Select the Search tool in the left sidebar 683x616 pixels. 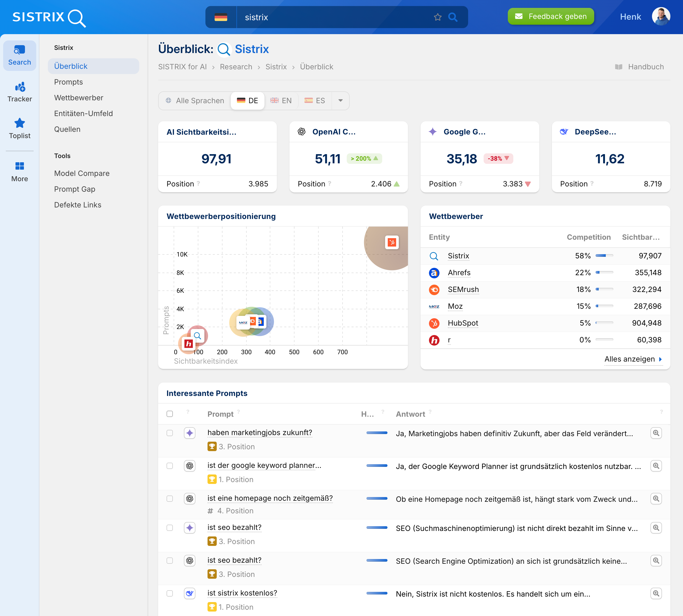[19, 55]
